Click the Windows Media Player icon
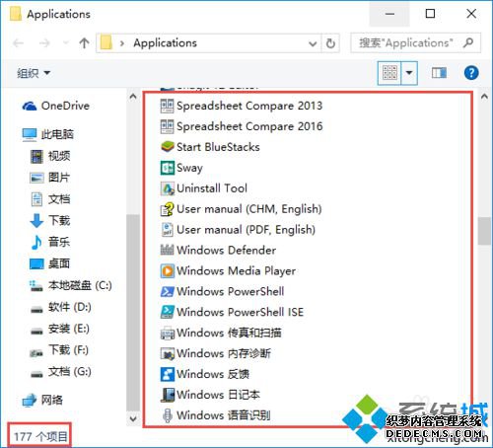Image resolution: width=493 pixels, height=448 pixels. pos(167,271)
